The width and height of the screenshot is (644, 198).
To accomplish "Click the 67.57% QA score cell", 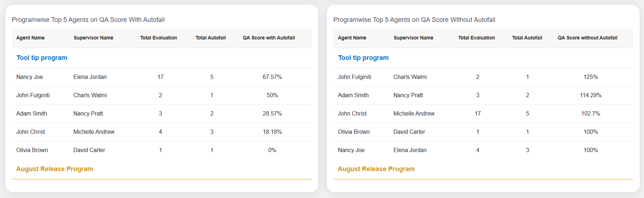I will (x=272, y=77).
